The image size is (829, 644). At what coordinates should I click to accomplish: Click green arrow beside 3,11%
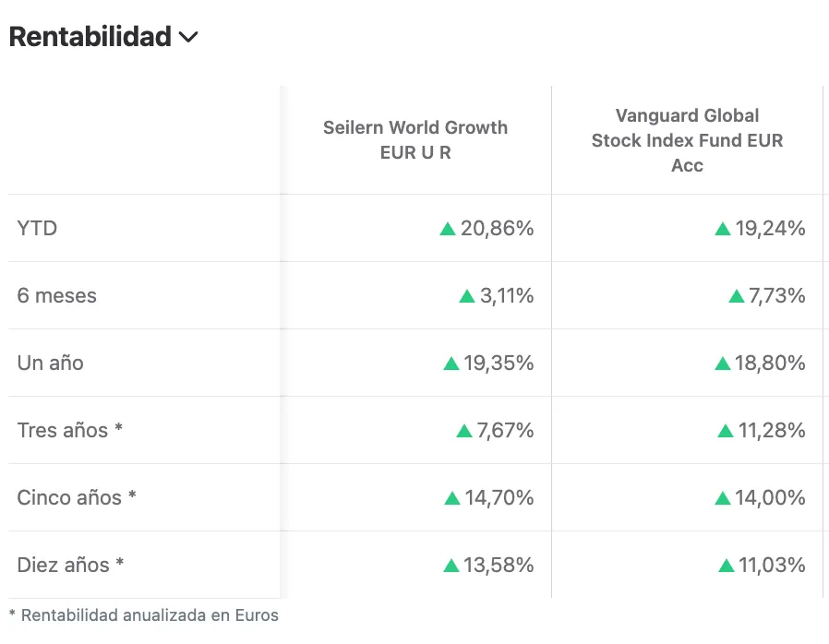point(467,296)
